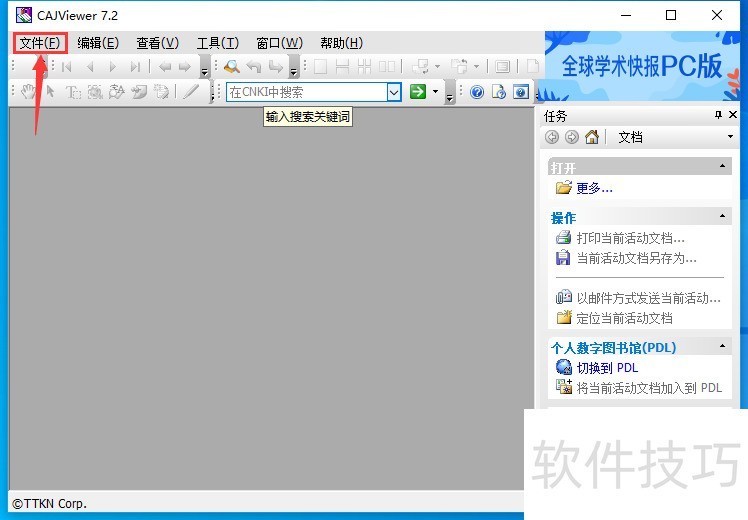748x520 pixels.
Task: Pin the 任务 task pane
Action: pyautogui.click(x=718, y=116)
